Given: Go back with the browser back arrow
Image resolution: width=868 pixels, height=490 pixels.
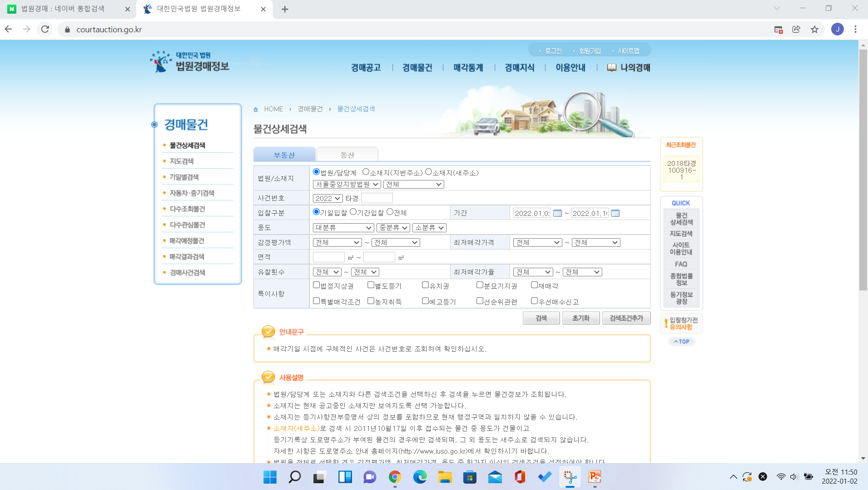Looking at the screenshot, I should click(9, 29).
